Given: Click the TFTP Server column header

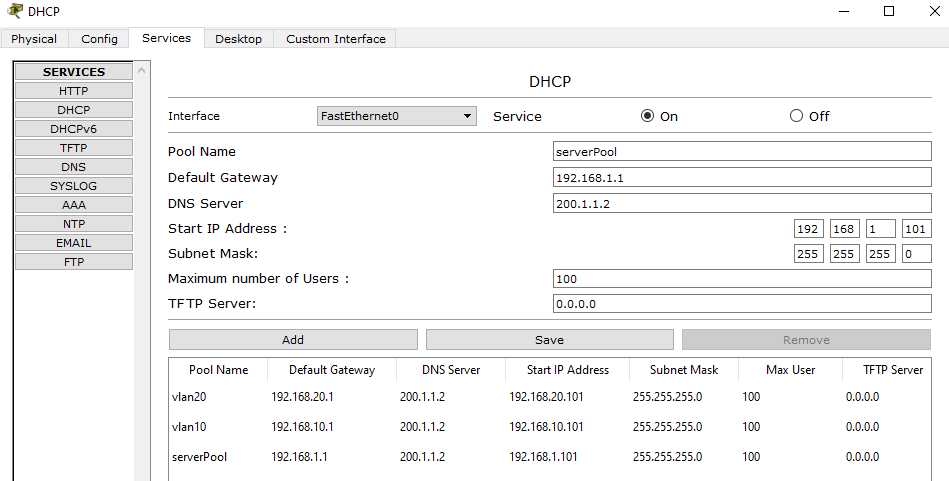Looking at the screenshot, I should [887, 370].
